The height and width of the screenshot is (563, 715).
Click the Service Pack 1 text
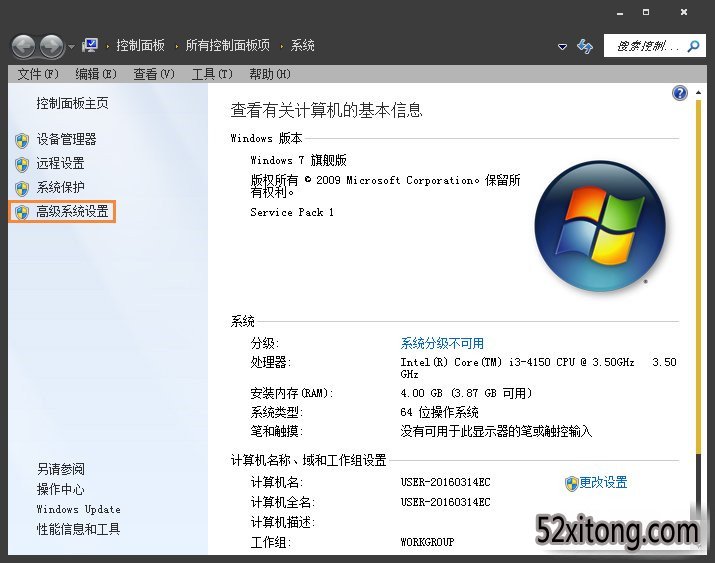(x=292, y=212)
